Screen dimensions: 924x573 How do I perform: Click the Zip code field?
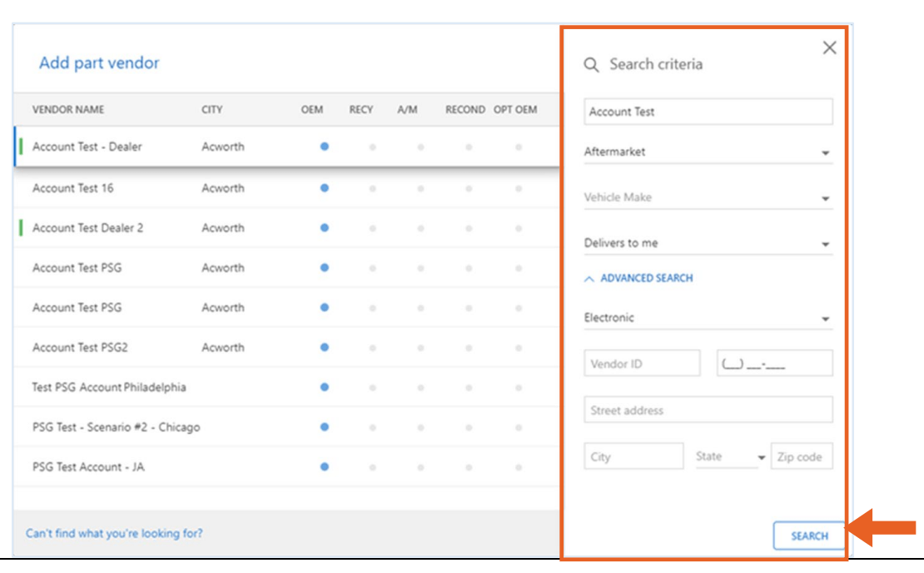click(x=802, y=456)
